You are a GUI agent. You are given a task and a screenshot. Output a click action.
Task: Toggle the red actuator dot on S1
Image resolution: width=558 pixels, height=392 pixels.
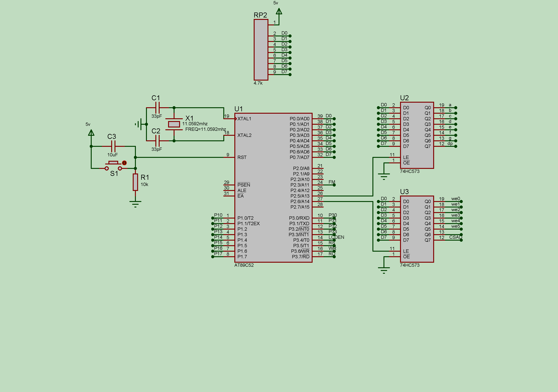(124, 163)
